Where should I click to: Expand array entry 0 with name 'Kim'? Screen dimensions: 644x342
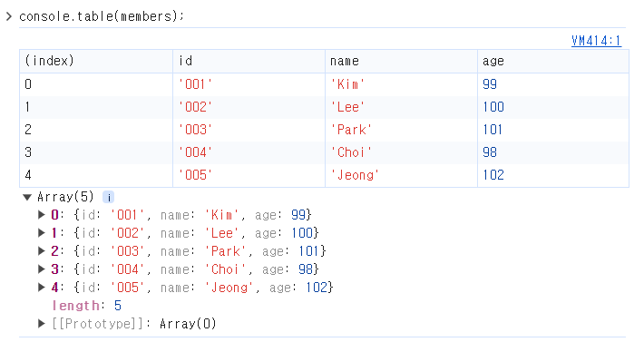click(41, 214)
